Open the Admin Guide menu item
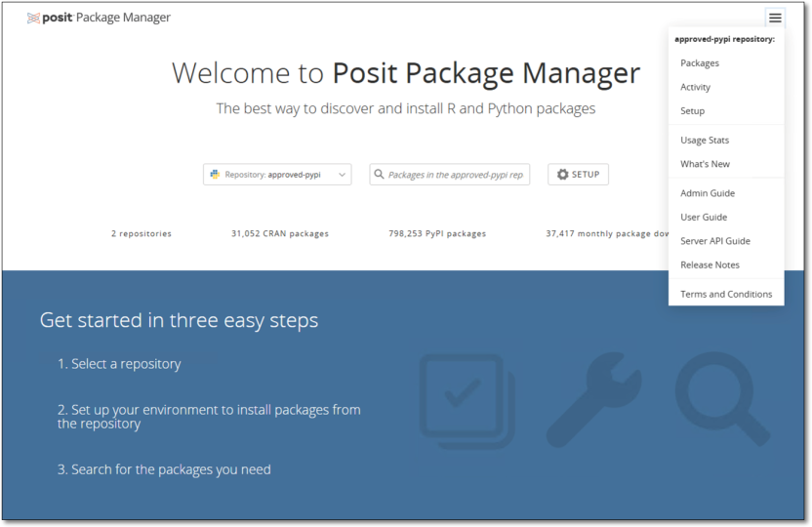 726,193
